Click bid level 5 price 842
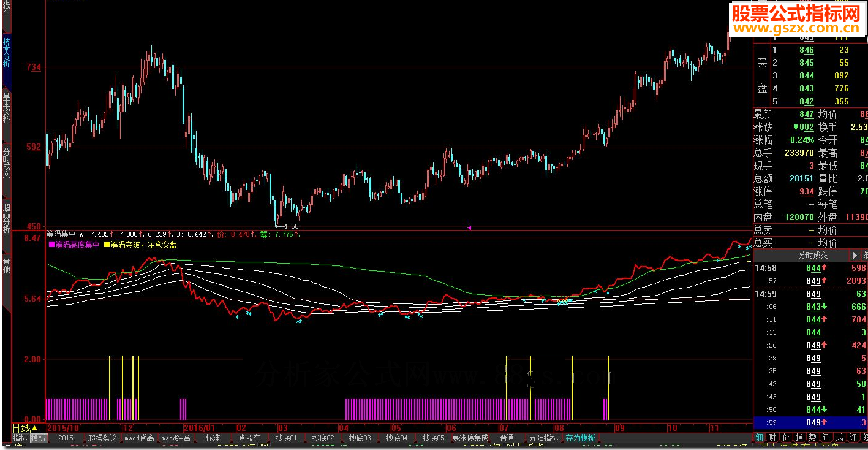Image resolution: width=868 pixels, height=450 pixels. 807,102
